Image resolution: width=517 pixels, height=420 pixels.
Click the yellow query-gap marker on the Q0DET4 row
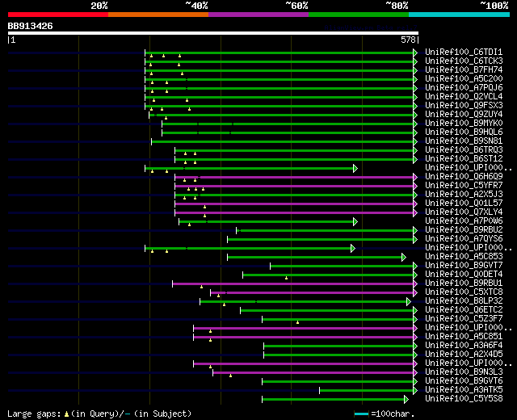pyautogui.click(x=286, y=278)
